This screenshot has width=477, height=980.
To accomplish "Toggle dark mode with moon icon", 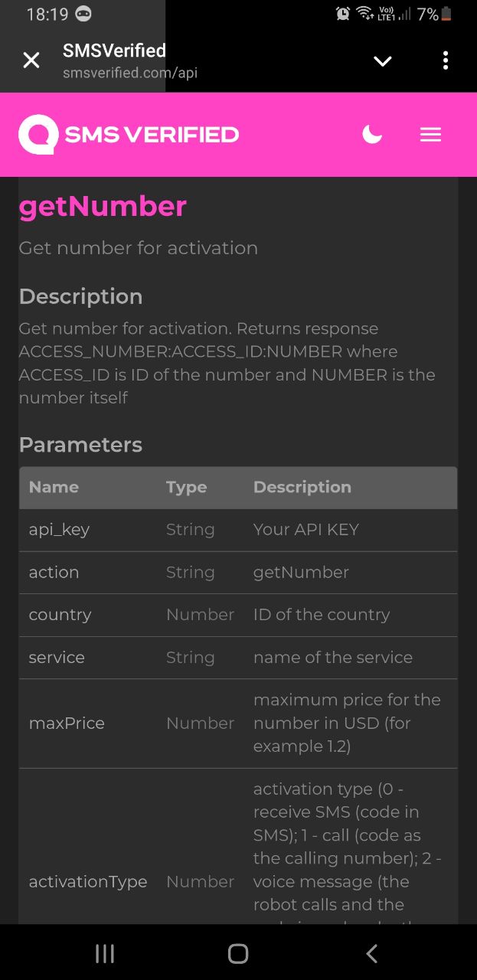I will [372, 135].
